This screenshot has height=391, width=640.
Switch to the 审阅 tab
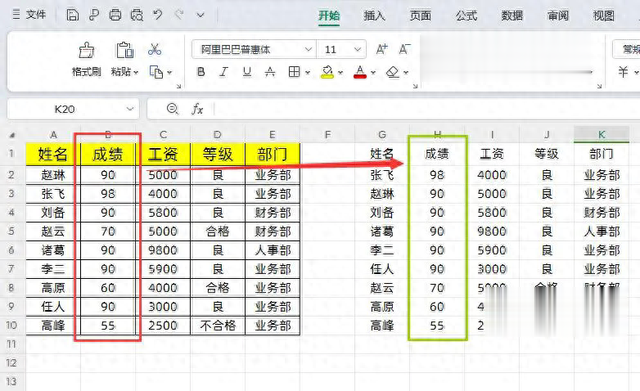(x=558, y=16)
